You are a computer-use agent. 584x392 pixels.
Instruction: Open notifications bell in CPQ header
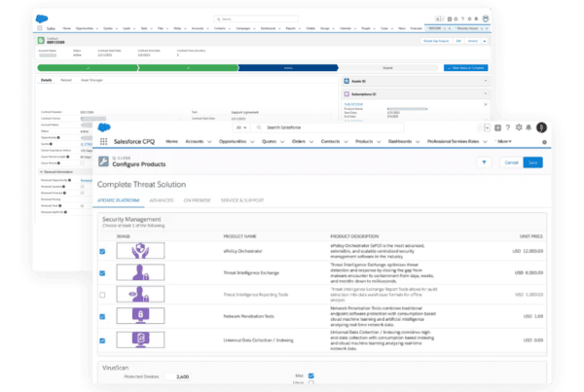pyautogui.click(x=529, y=127)
